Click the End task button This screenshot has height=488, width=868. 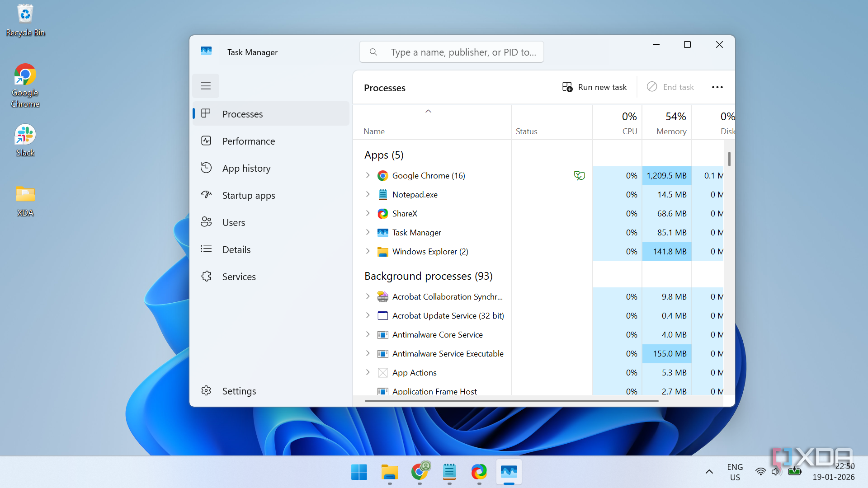[670, 87]
